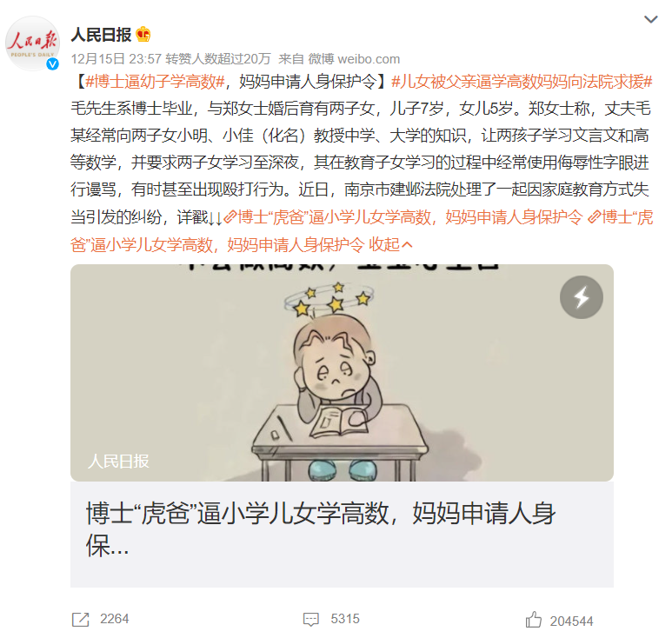Open hashtag #儿女被父亲逼学高数妈妈向法院求援#

pyautogui.click(x=522, y=82)
